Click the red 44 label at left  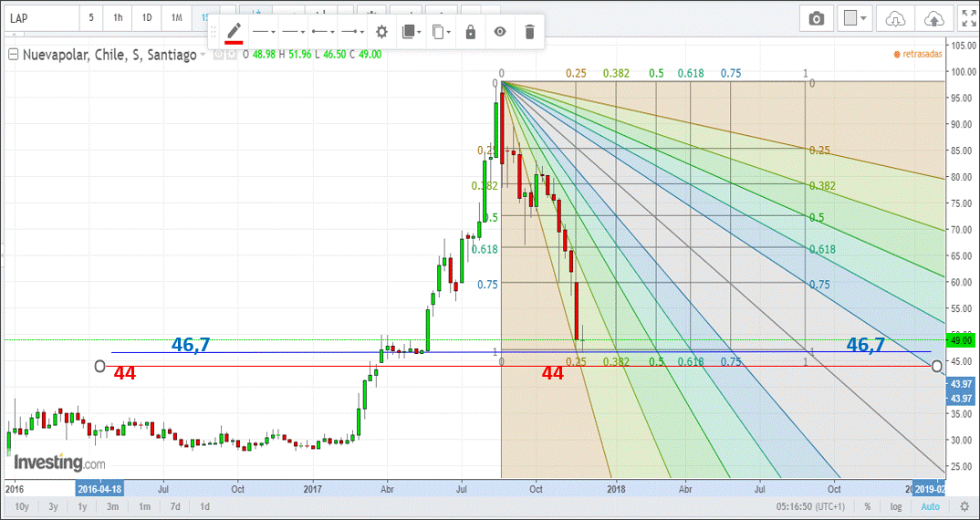pos(125,374)
